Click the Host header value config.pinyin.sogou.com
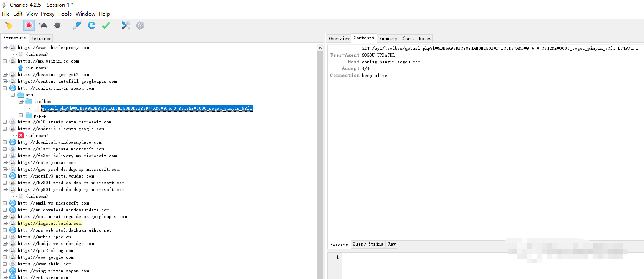Image resolution: width=644 pixels, height=279 pixels. click(391, 62)
